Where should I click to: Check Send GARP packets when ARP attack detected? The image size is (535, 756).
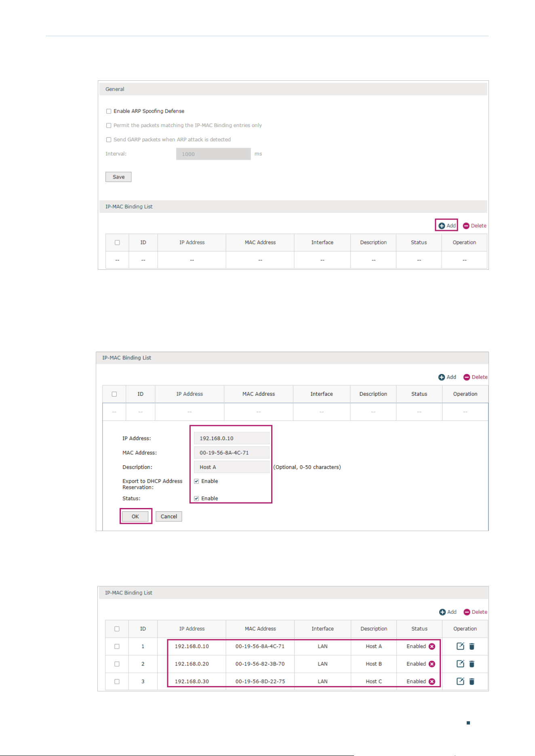point(109,140)
